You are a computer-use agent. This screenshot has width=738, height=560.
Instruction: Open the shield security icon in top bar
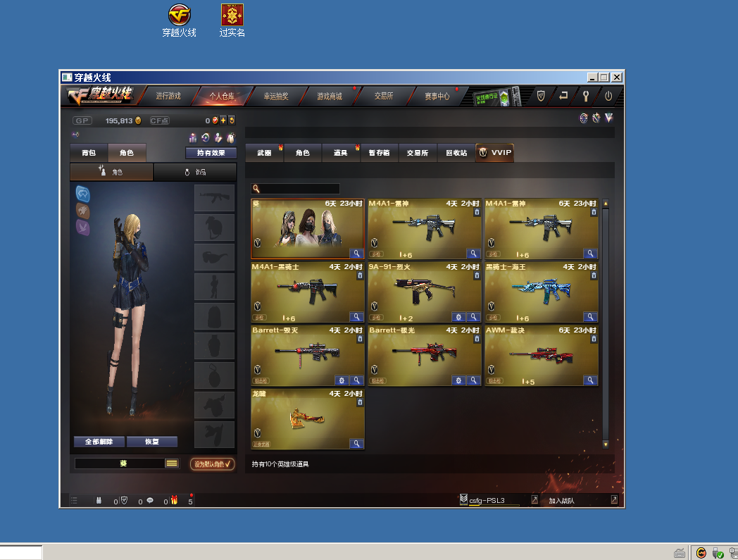coord(541,96)
